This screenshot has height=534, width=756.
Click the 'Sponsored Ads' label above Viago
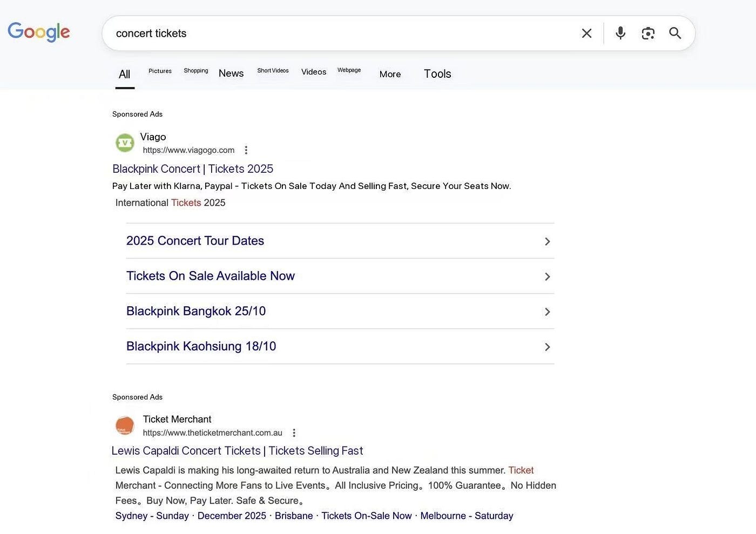[137, 114]
